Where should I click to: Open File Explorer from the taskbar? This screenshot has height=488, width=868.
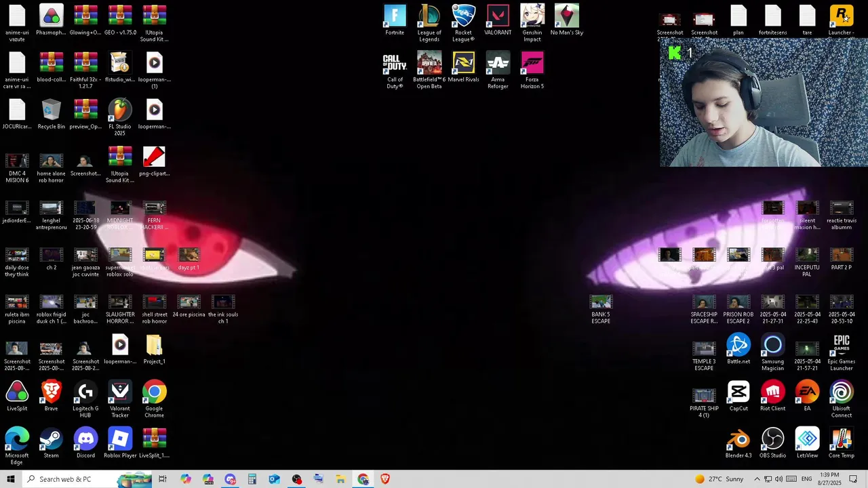(340, 479)
